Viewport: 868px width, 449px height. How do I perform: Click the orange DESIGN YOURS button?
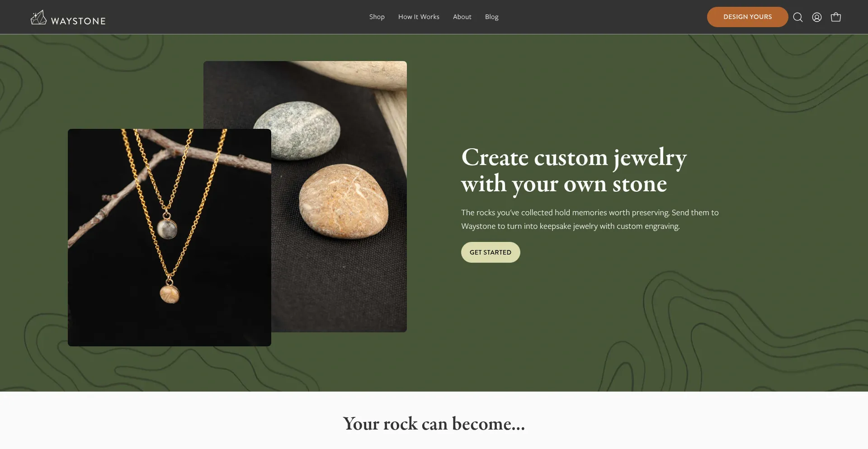[x=748, y=17]
